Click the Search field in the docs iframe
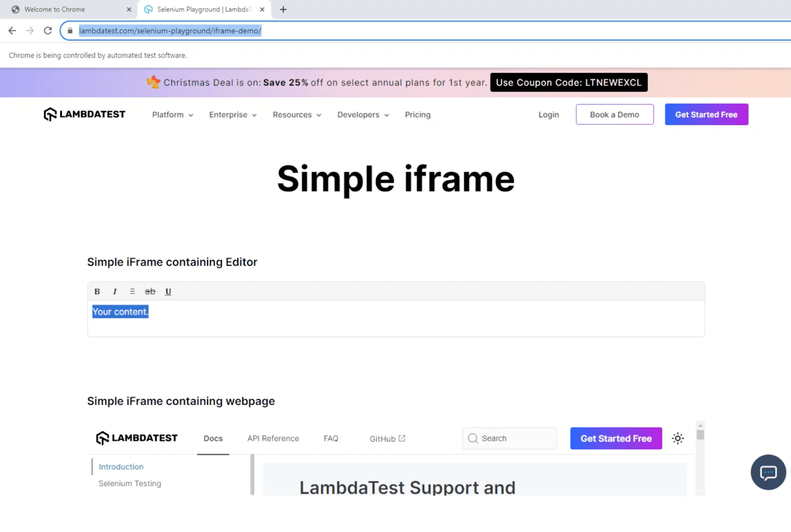This screenshot has height=532, width=791. [510, 438]
